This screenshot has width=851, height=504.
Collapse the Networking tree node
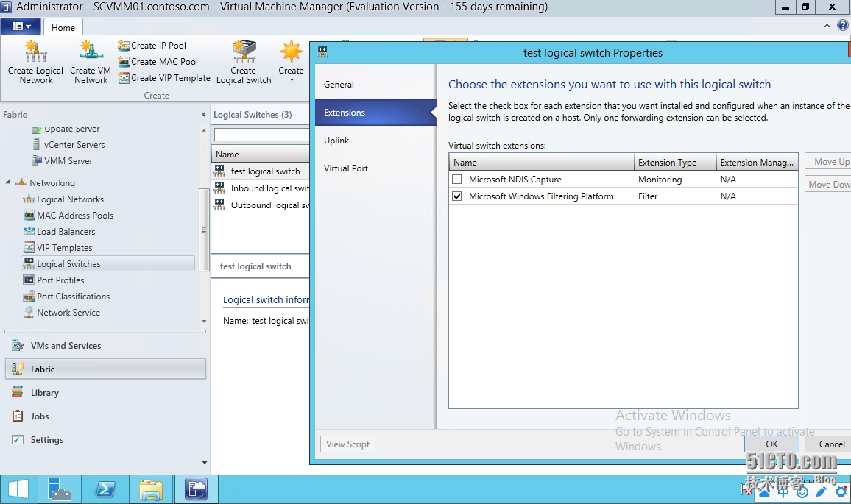tap(7, 182)
